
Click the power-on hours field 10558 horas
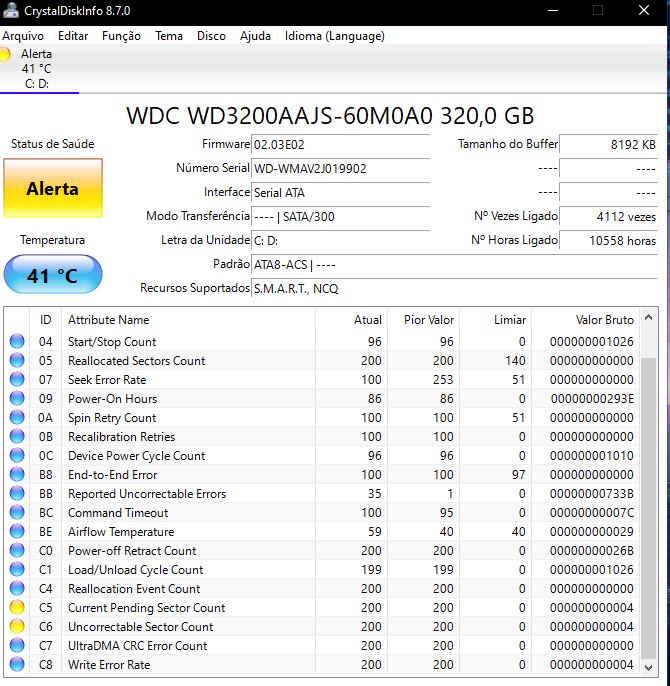pyautogui.click(x=608, y=241)
